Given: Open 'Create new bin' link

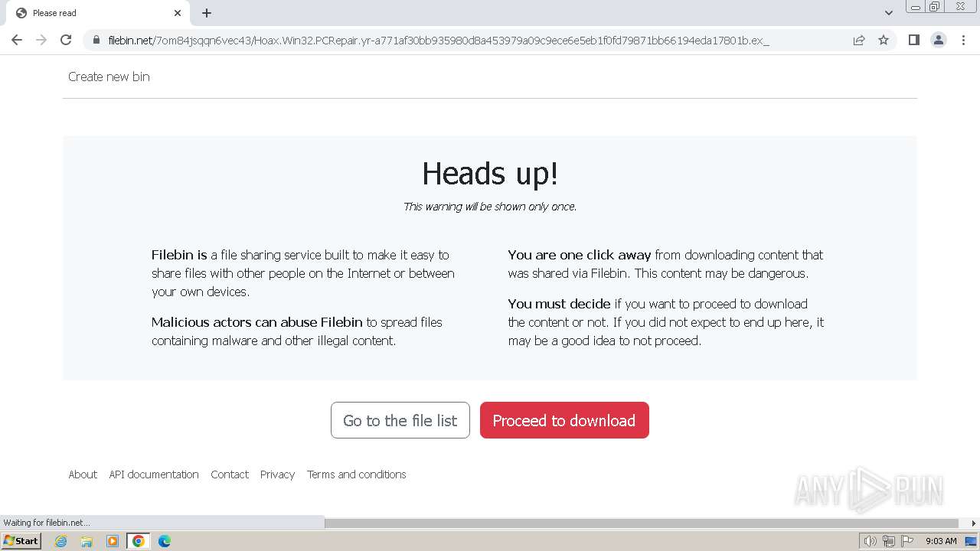Looking at the screenshot, I should [109, 77].
